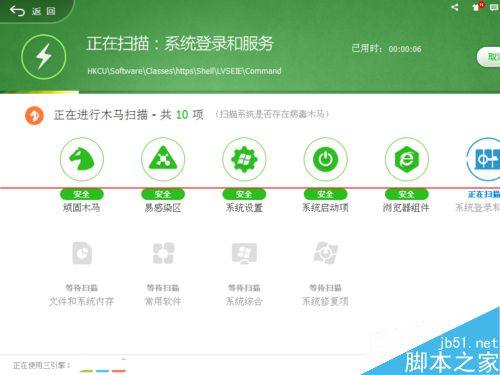The height and width of the screenshot is (375, 500).
Task: Select the 浏览器组件 browser icon
Action: pos(406,159)
